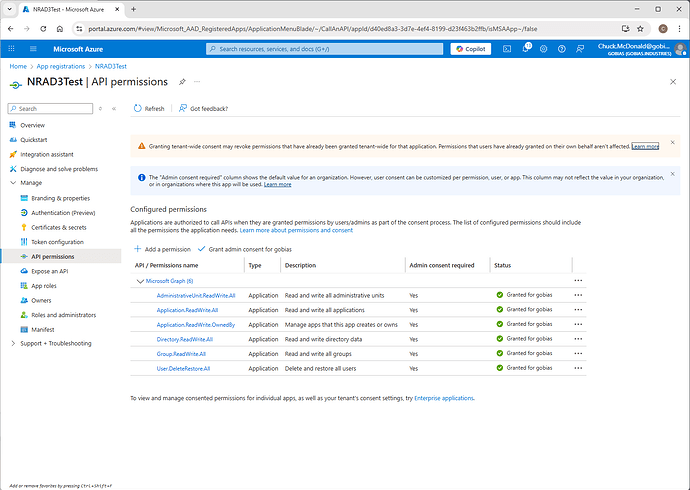Screen dimensions: 690x490
Task: Reload the browser page
Action: 43,29
